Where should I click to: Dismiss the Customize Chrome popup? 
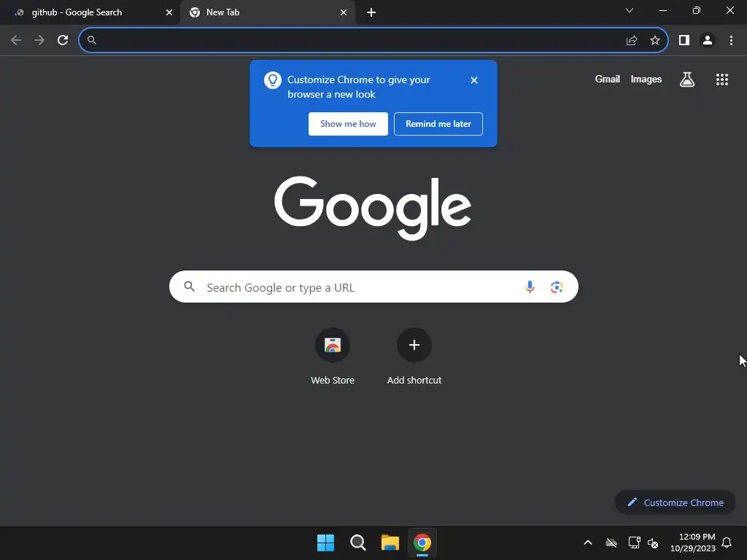pyautogui.click(x=474, y=80)
